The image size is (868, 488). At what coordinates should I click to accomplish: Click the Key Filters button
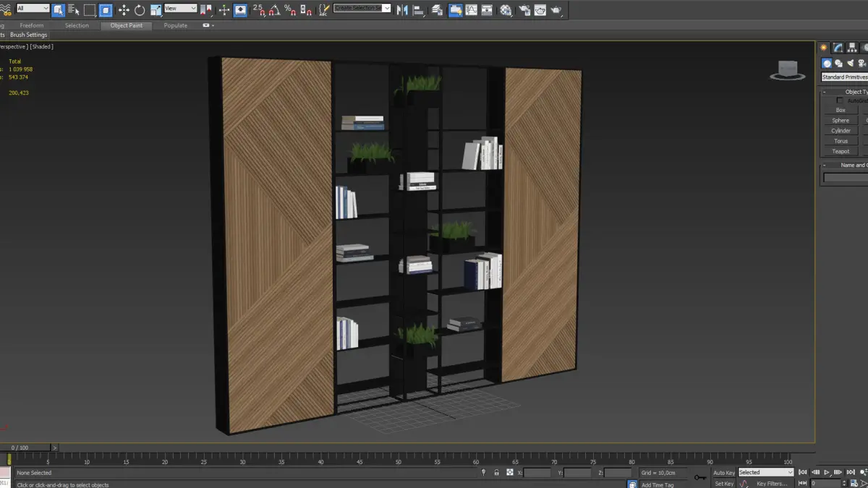[772, 483]
